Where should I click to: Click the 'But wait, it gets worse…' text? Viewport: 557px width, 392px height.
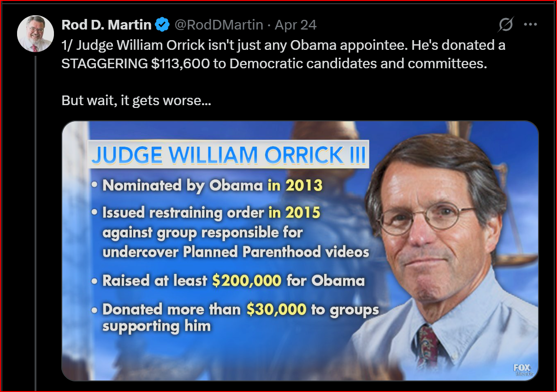(136, 101)
